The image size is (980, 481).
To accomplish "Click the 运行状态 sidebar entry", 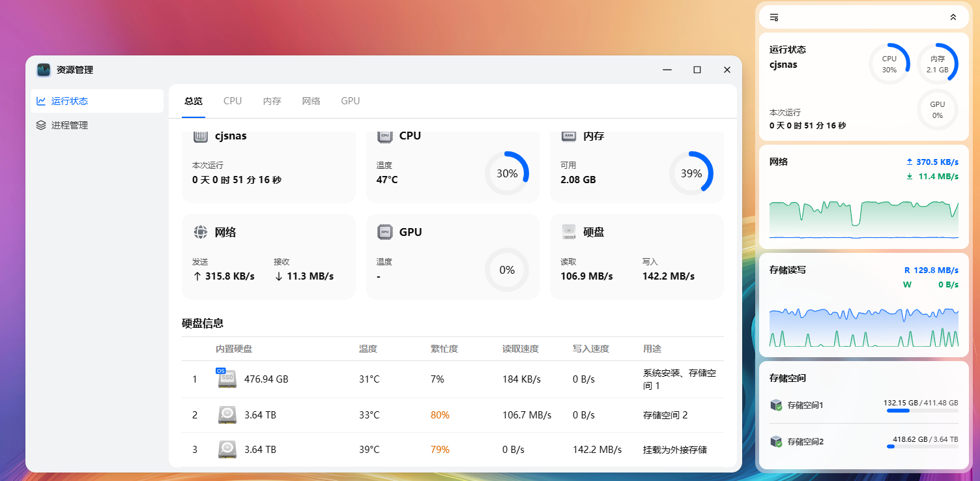I will (x=70, y=101).
